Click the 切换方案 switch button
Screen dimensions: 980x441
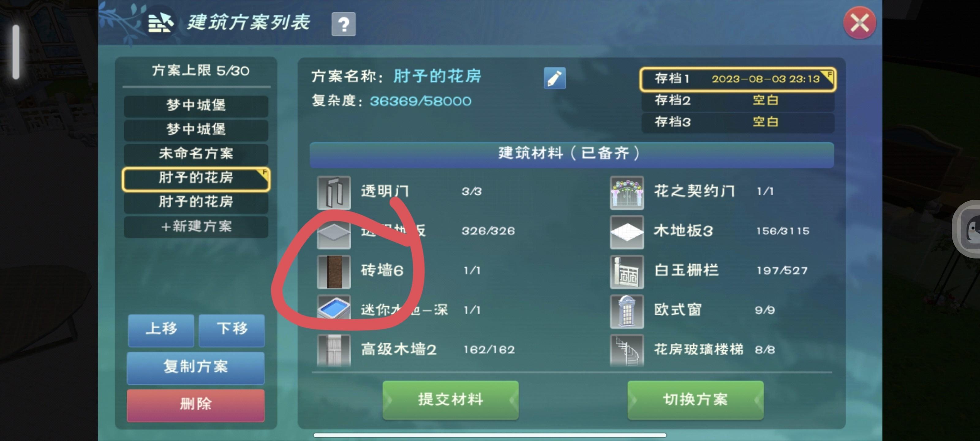coord(695,400)
